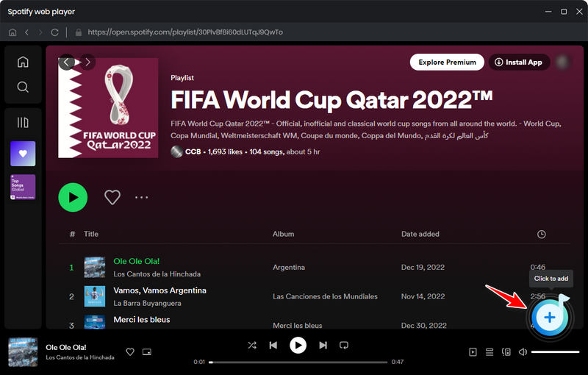
Task: Play the playlist with the green play button
Action: [x=73, y=197]
